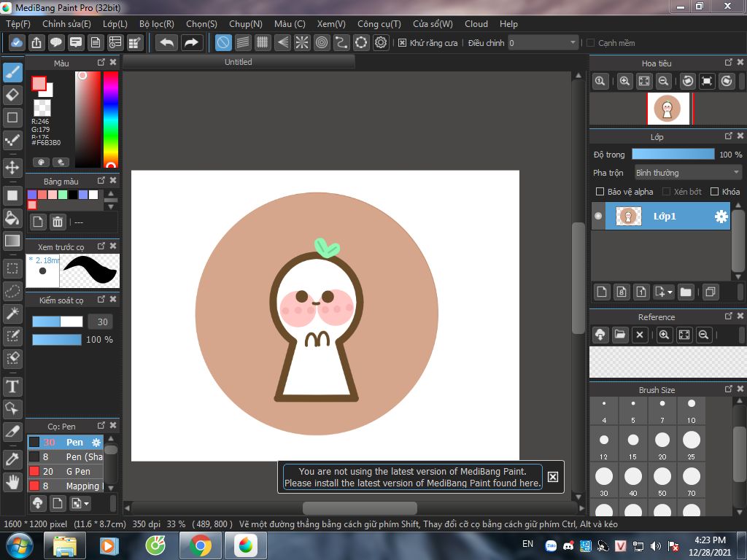
Task: Switch to the Untitled document tab
Action: click(239, 62)
